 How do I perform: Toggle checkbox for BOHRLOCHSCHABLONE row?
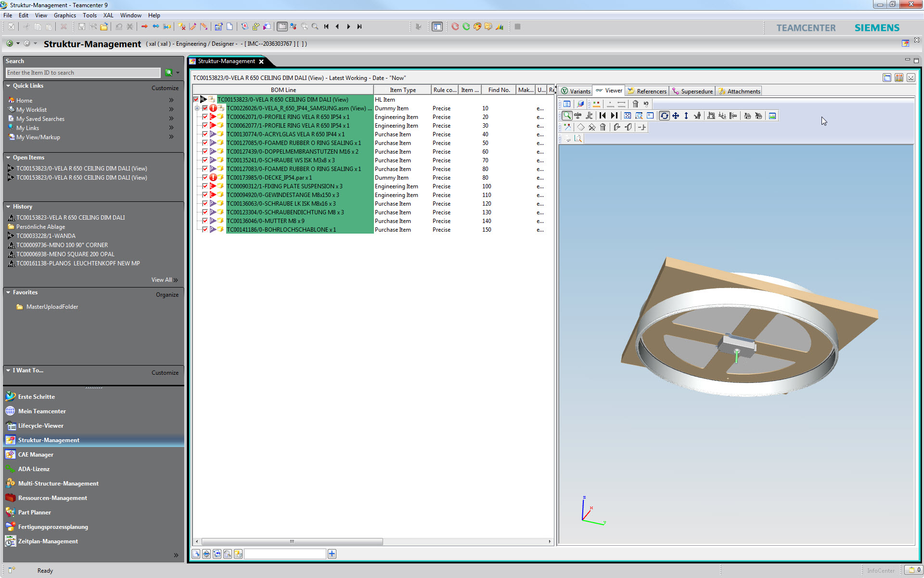point(205,230)
